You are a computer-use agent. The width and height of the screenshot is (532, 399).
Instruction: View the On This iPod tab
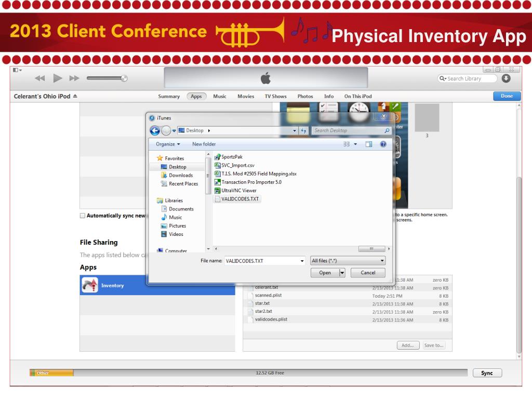[358, 96]
